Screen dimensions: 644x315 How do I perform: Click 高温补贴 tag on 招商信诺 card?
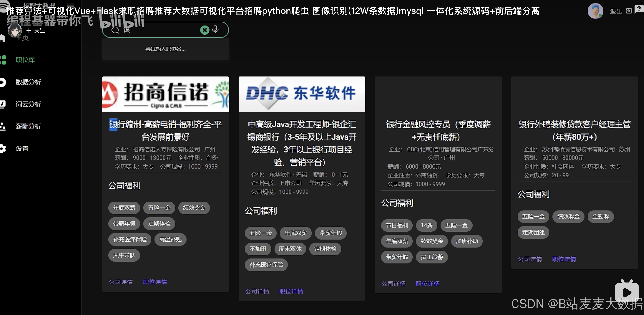click(x=171, y=239)
